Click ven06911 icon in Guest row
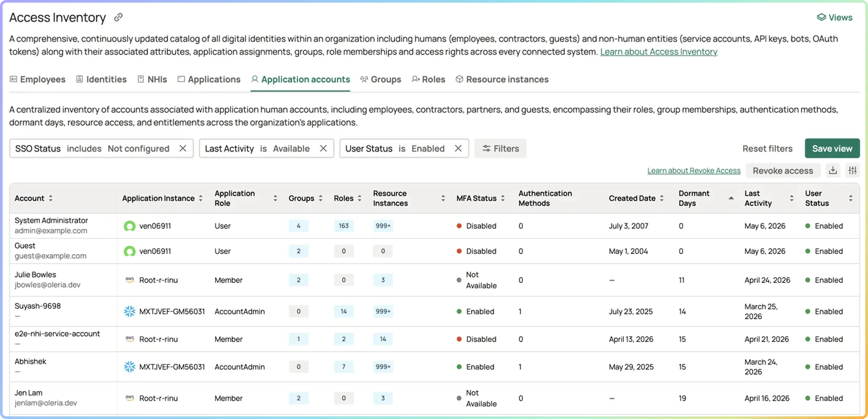The height and width of the screenshot is (419, 868). point(130,251)
